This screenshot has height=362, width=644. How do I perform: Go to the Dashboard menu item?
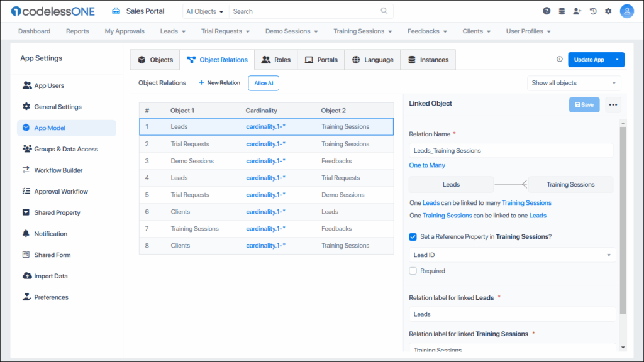(34, 31)
